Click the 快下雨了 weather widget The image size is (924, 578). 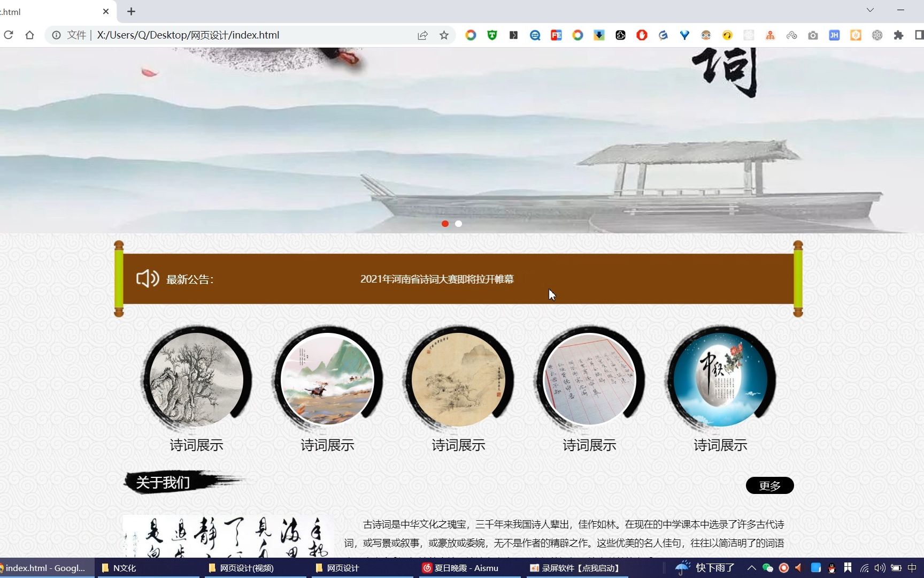tap(705, 568)
